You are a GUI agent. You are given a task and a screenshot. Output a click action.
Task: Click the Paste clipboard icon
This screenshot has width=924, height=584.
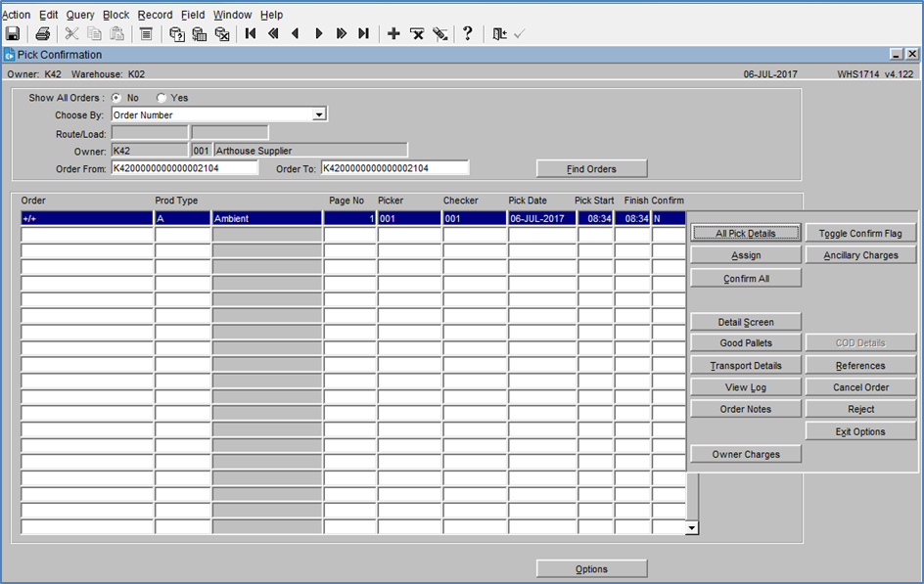[x=117, y=34]
